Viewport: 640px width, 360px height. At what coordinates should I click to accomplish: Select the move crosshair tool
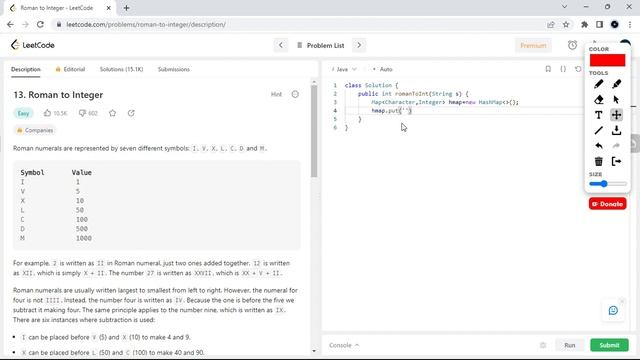(616, 115)
